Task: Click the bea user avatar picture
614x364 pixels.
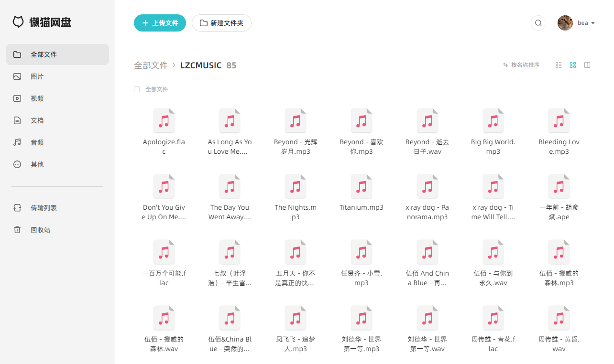Action: coord(565,23)
